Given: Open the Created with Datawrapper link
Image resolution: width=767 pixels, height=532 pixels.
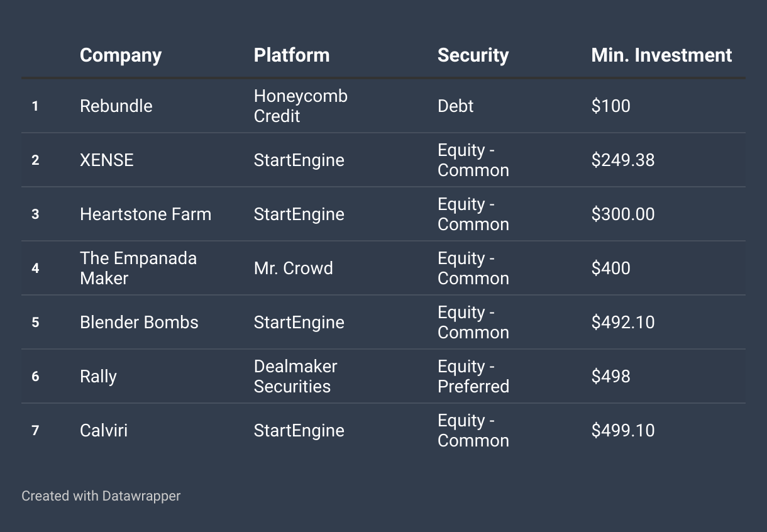Looking at the screenshot, I should coord(101,496).
